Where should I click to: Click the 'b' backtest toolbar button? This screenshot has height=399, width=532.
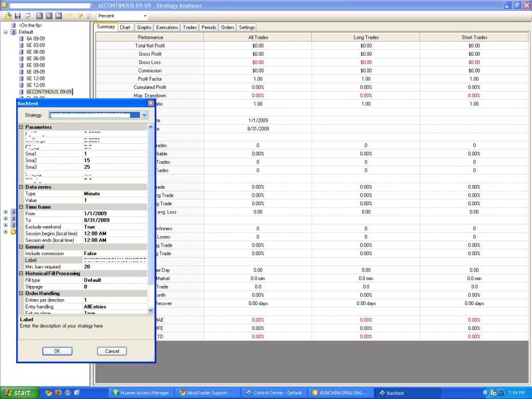pyautogui.click(x=39, y=16)
